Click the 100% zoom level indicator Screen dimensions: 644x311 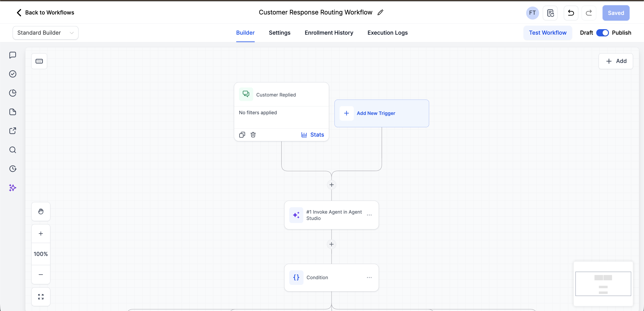(41, 254)
